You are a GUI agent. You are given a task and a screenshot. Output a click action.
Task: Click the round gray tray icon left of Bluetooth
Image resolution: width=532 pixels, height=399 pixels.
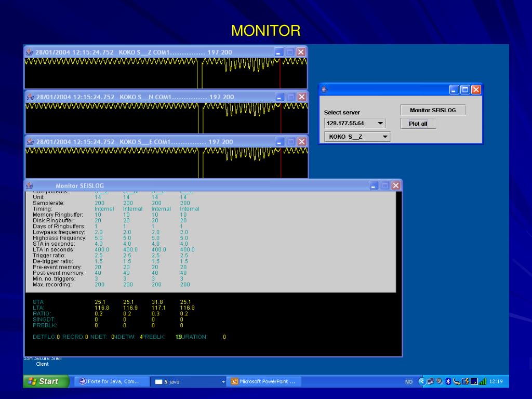pos(440,381)
